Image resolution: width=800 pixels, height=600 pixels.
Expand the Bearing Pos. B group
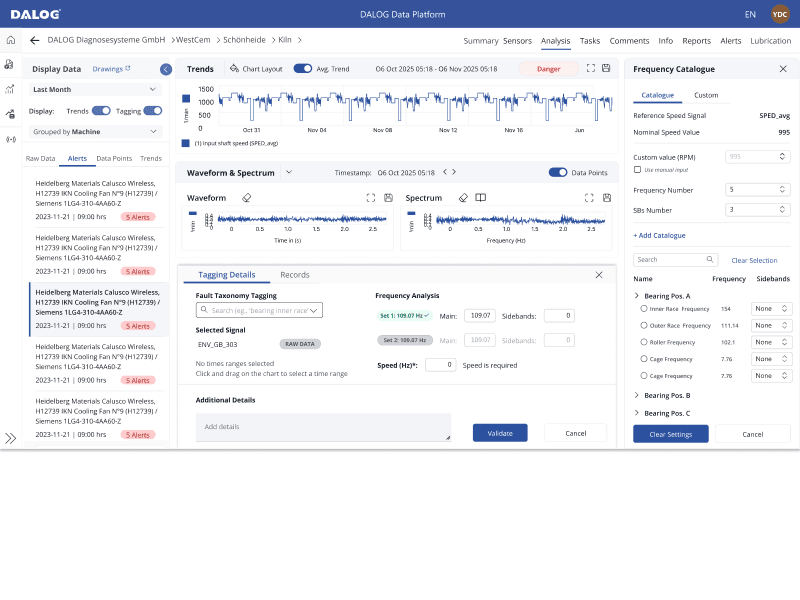[637, 395]
